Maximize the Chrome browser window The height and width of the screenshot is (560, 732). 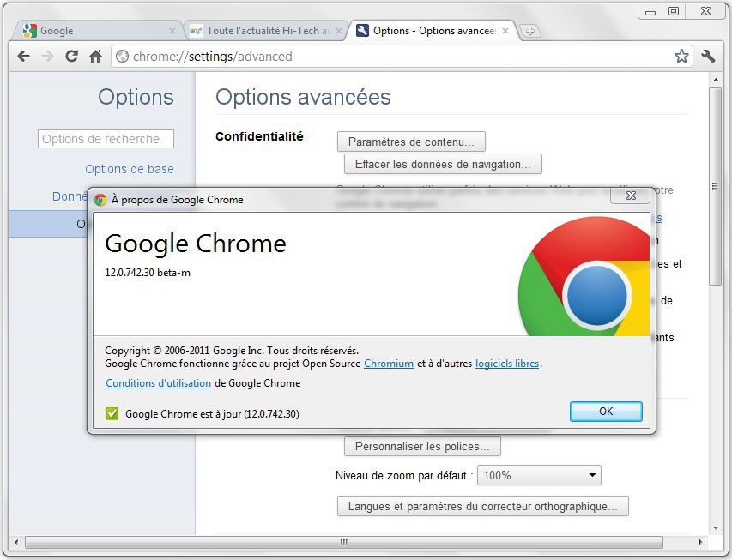click(673, 12)
